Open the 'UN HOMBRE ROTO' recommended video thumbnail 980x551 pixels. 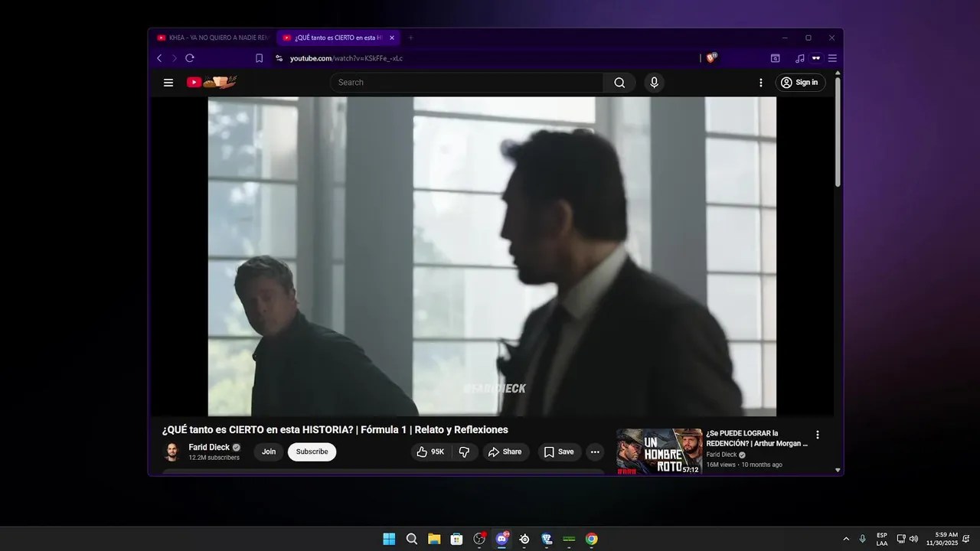pyautogui.click(x=659, y=452)
